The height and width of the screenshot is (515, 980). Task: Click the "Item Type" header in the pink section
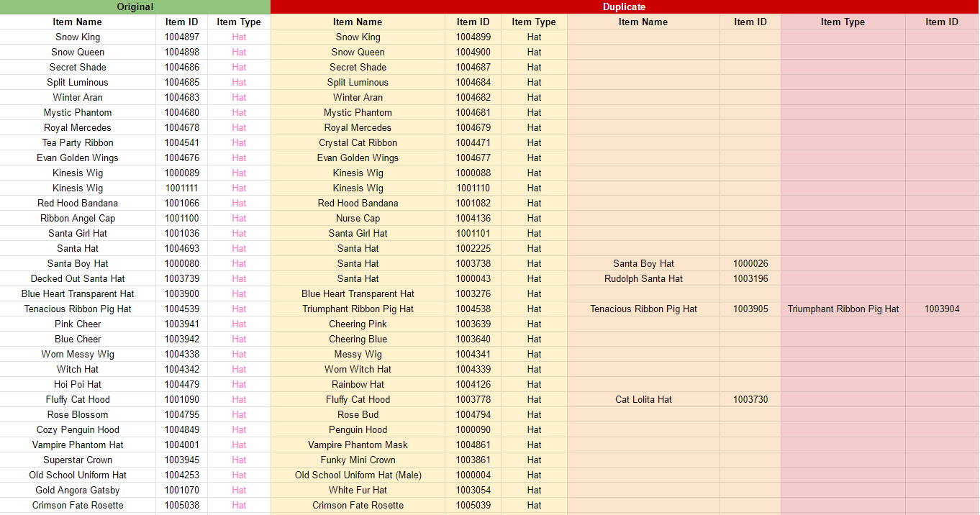[x=843, y=22]
